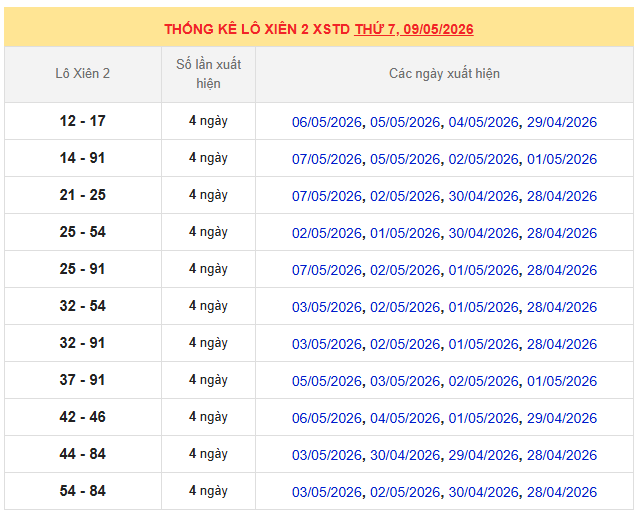This screenshot has height=519, width=638.
Task: Open 07/05/2026 in the 14 - 91 row
Action: [327, 159]
